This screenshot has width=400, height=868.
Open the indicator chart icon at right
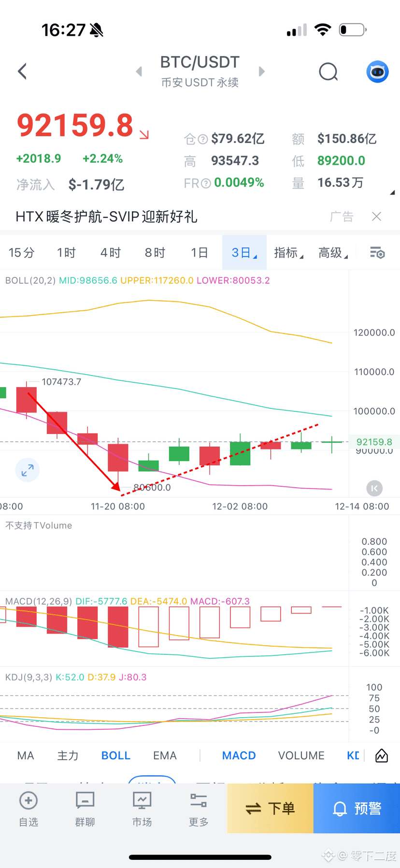pos(382,755)
